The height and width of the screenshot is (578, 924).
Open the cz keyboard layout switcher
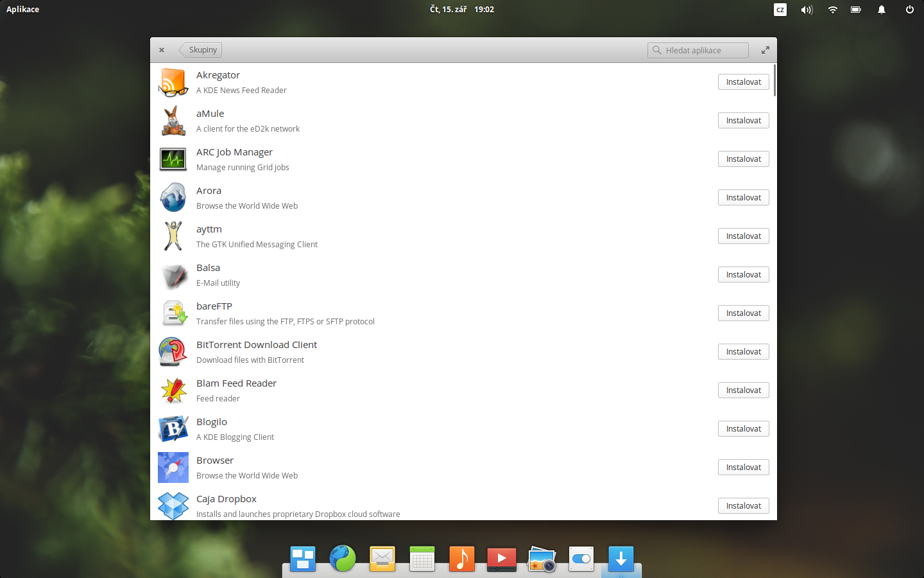780,9
